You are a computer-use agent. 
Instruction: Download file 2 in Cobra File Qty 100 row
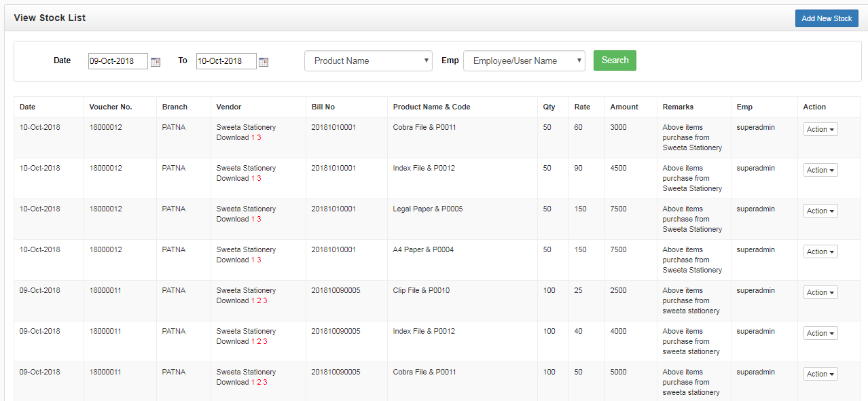point(259,382)
